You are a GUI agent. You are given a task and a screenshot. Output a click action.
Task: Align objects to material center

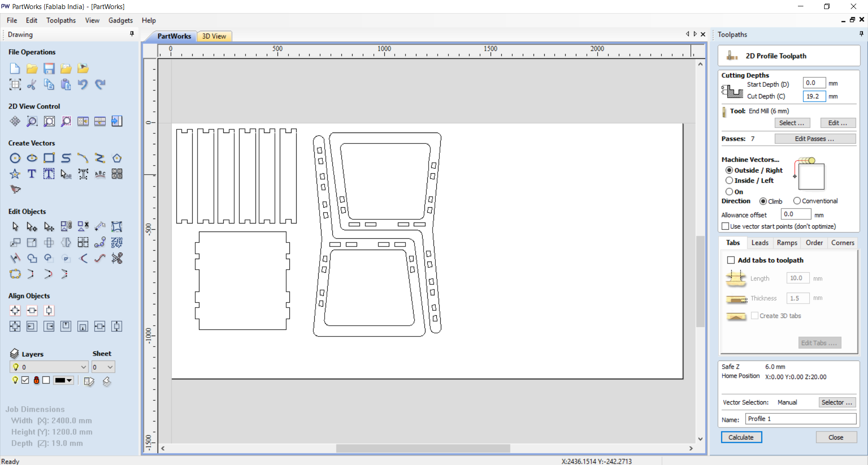tap(15, 310)
